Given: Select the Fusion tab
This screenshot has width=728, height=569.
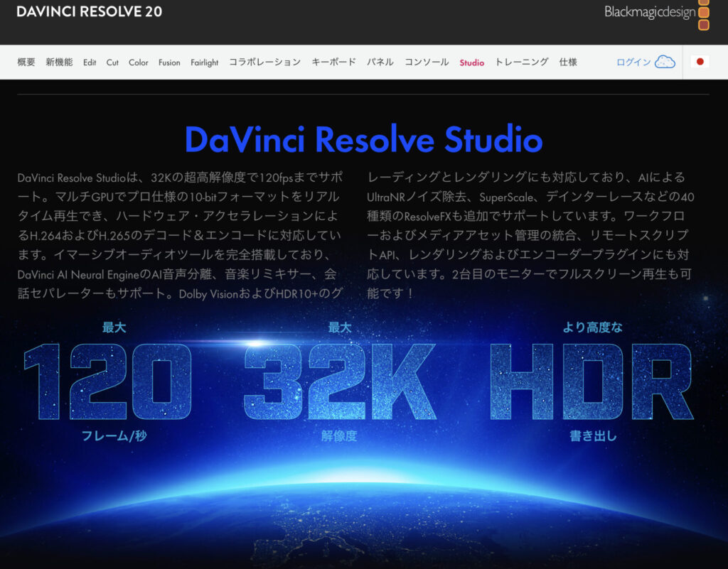Looking at the screenshot, I should [169, 63].
